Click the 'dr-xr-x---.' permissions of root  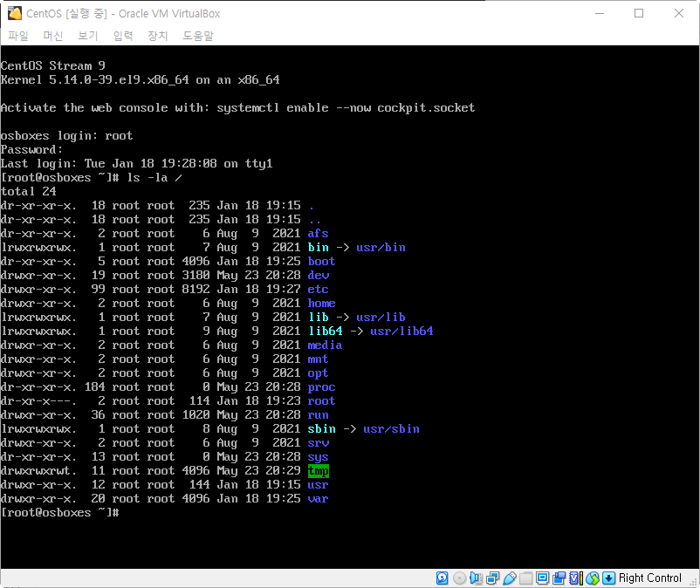tap(38, 401)
